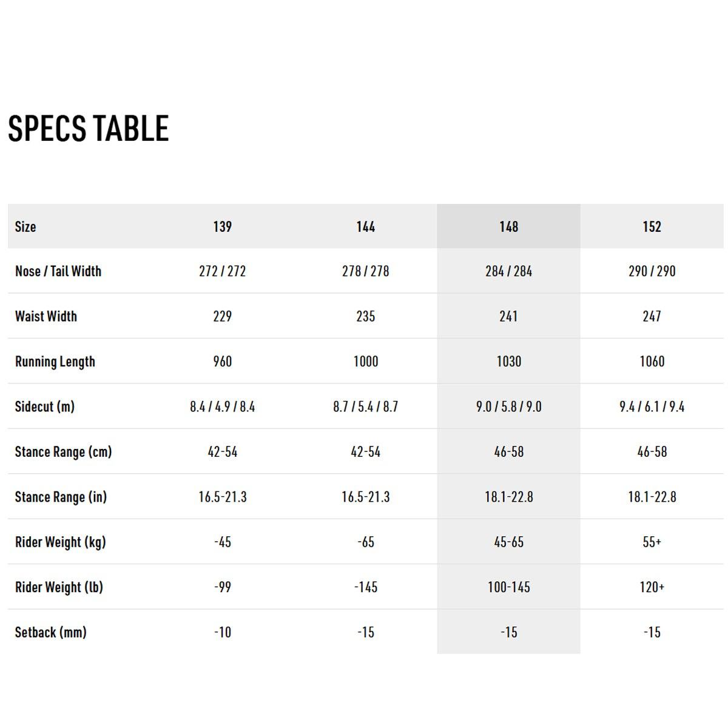
Task: Select the 144 size column header
Action: (366, 226)
